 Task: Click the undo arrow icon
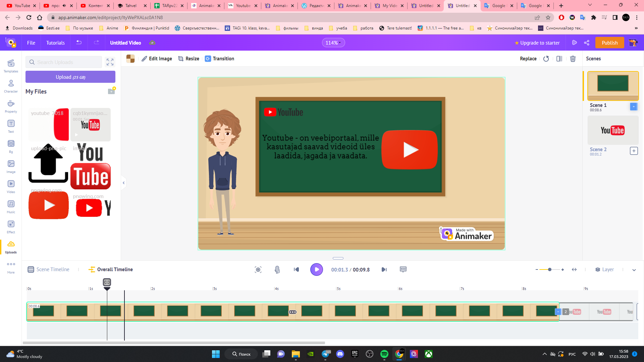79,43
